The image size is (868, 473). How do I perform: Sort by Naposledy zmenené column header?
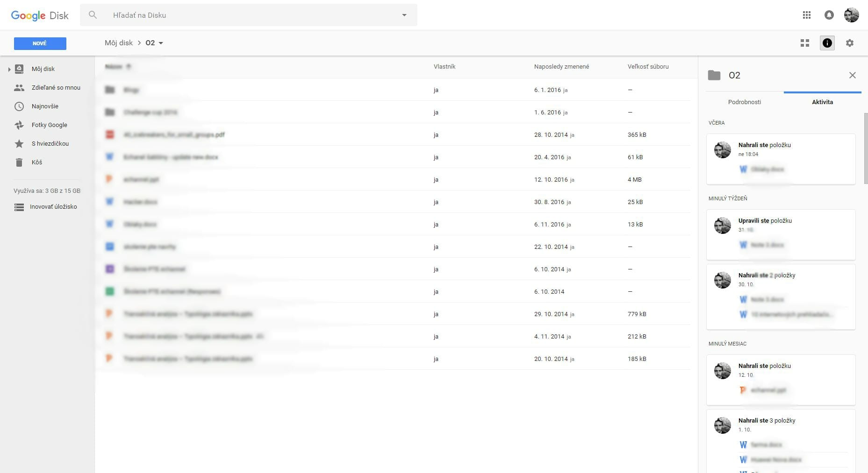coord(561,67)
